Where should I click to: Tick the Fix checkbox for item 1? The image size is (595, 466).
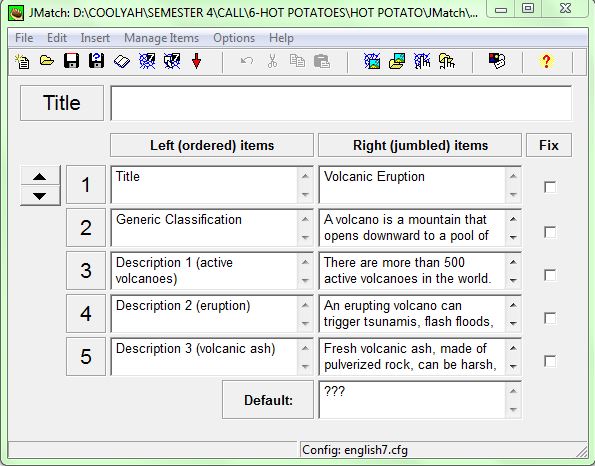tap(550, 187)
